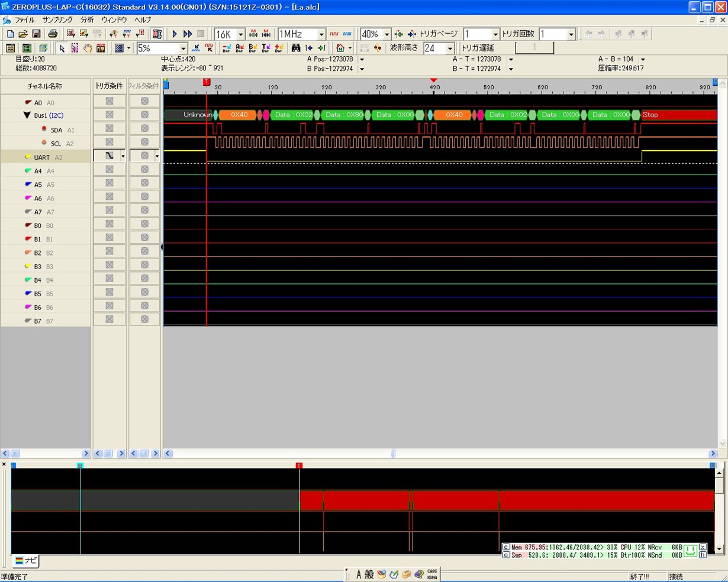This screenshot has width=728, height=582.
Task: Click the フィルタ条件 column header
Action: [x=144, y=86]
